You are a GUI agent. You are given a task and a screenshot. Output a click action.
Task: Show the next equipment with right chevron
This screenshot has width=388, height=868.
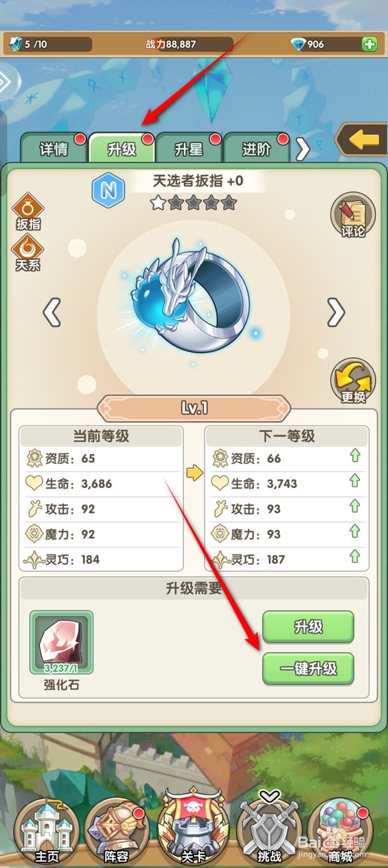(336, 311)
